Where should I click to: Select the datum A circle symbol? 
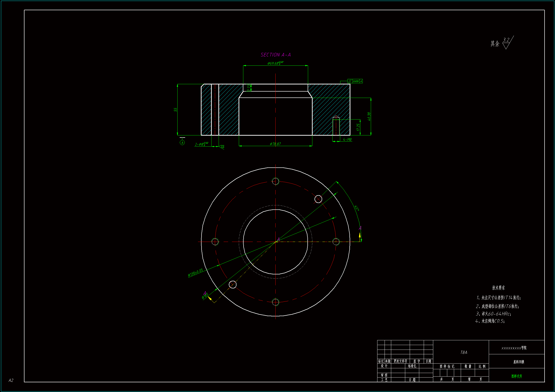tap(182, 143)
